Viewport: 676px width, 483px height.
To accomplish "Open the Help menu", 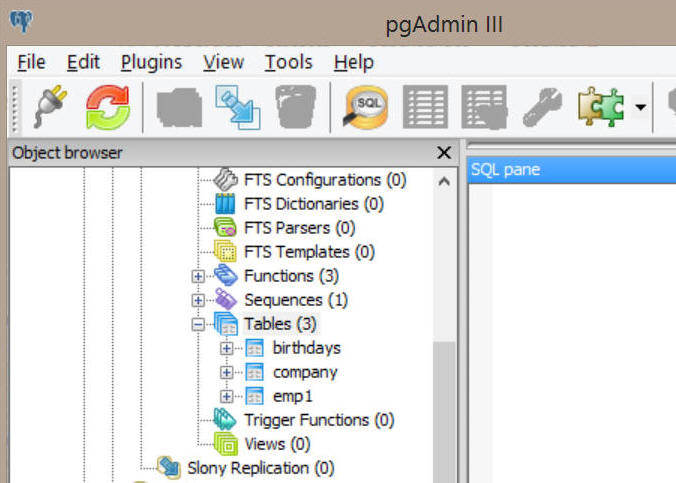I will (x=354, y=63).
